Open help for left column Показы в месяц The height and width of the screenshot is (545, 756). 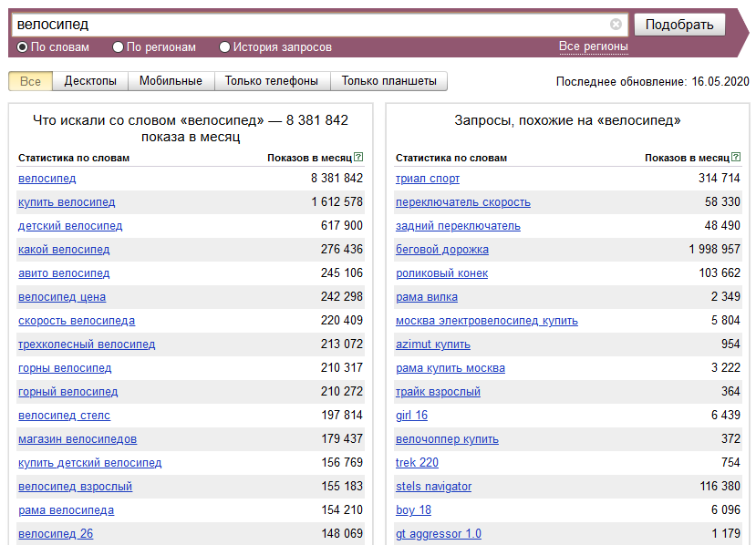tap(357, 156)
